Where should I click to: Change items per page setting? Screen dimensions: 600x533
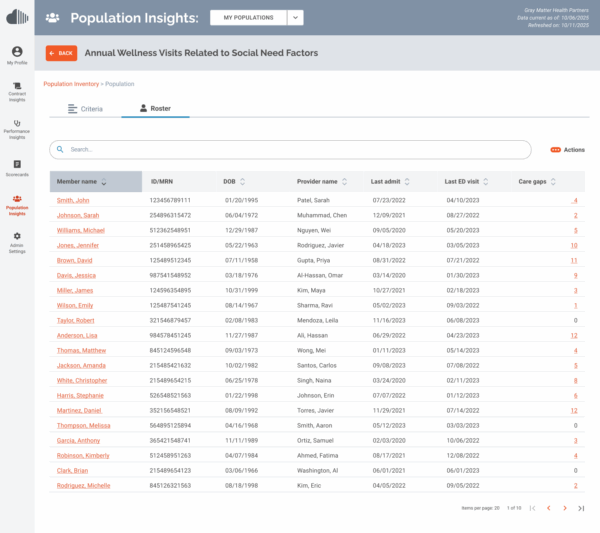click(481, 508)
